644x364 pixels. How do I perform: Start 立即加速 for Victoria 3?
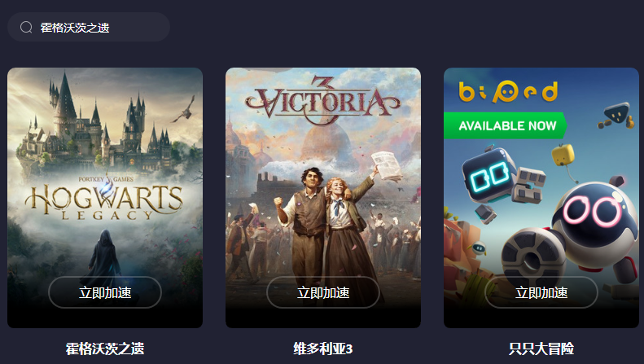pos(323,292)
